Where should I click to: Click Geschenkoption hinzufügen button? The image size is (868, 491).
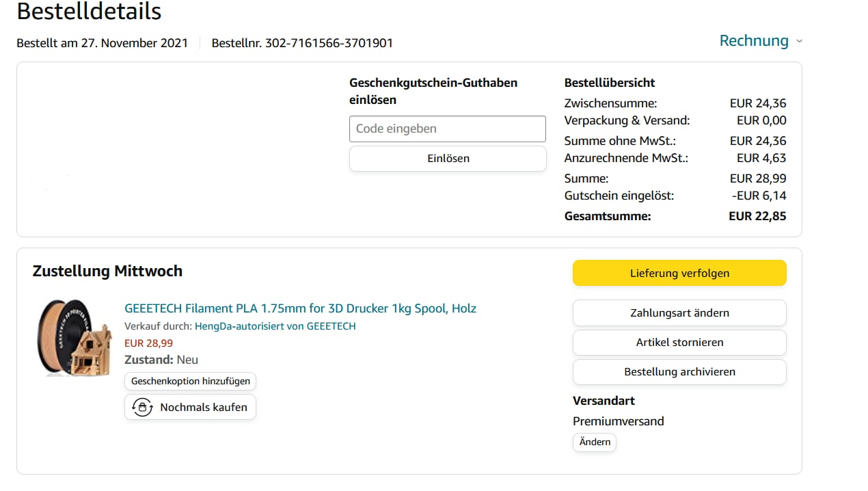191,381
